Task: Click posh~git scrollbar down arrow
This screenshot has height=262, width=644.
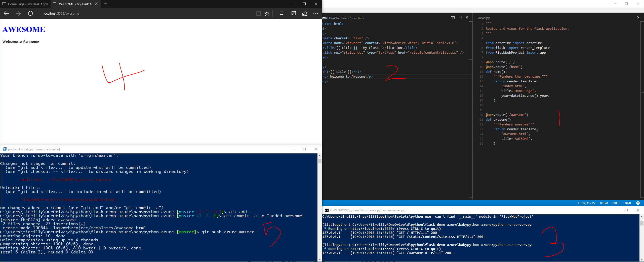Action: click(x=319, y=259)
